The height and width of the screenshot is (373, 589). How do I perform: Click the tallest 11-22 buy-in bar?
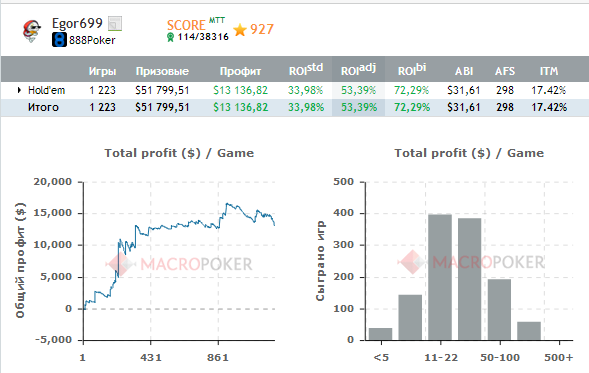click(x=440, y=277)
